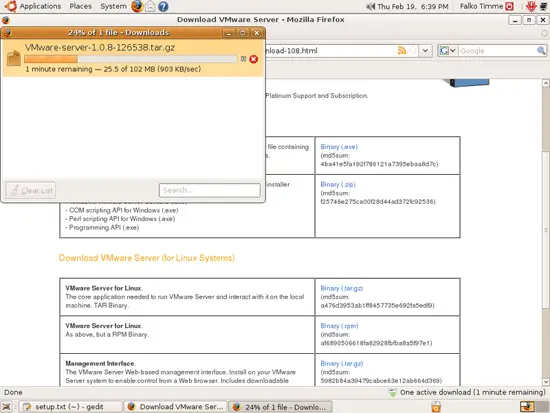Click the Binary (.zip) download link
550x413 pixels.
[338, 185]
